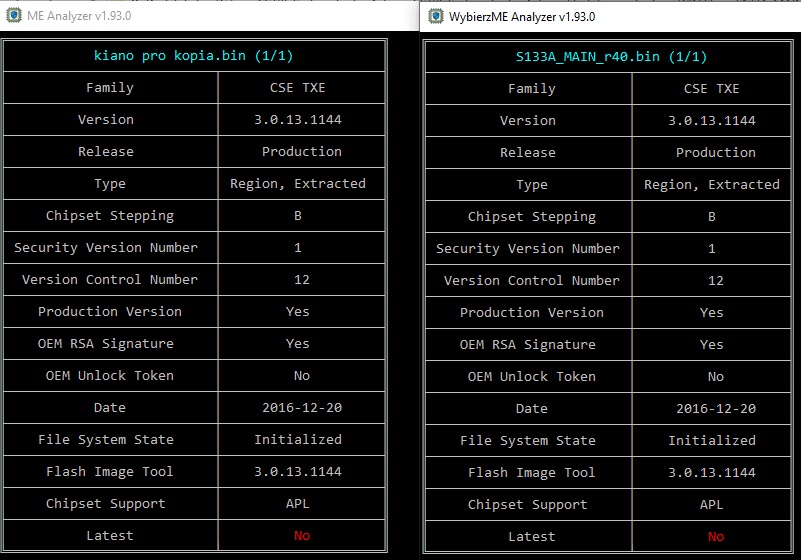Click Flash Image Tool value in left window

[x=298, y=472]
